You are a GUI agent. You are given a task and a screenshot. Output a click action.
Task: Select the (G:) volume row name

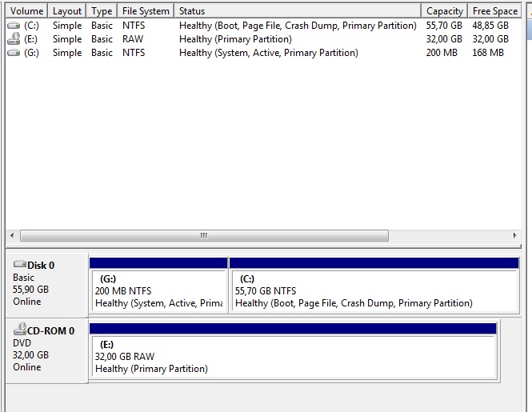click(31, 53)
